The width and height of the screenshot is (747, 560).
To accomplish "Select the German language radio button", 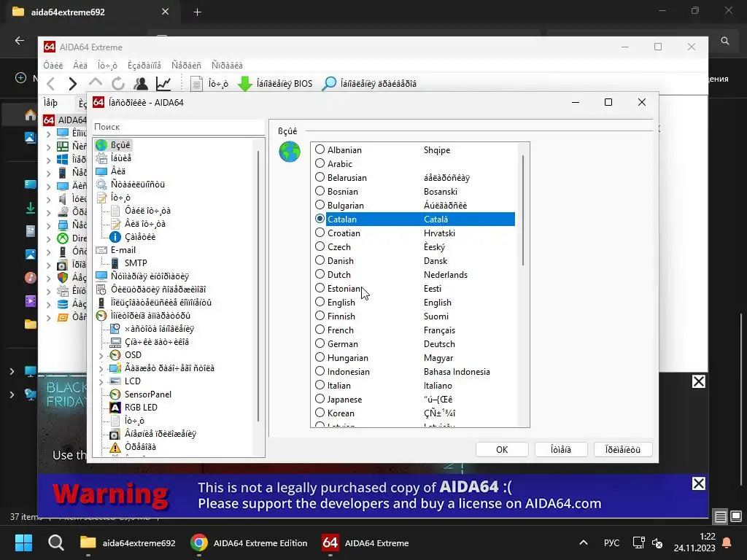I will point(320,343).
